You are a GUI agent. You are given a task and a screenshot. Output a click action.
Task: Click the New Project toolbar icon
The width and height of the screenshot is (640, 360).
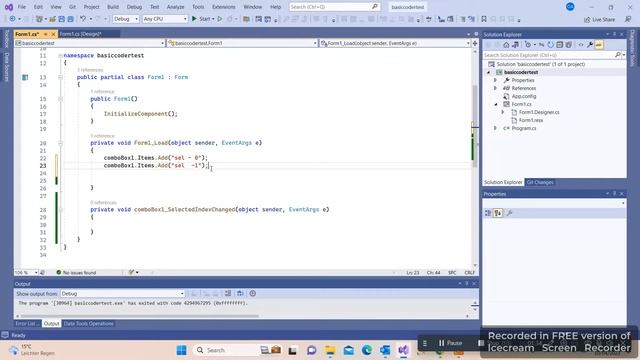[39, 19]
